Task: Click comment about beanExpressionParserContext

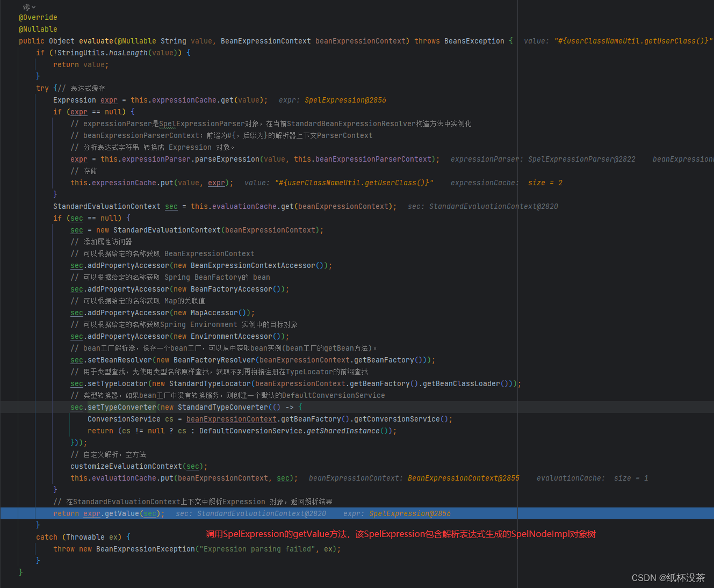Action: (221, 135)
